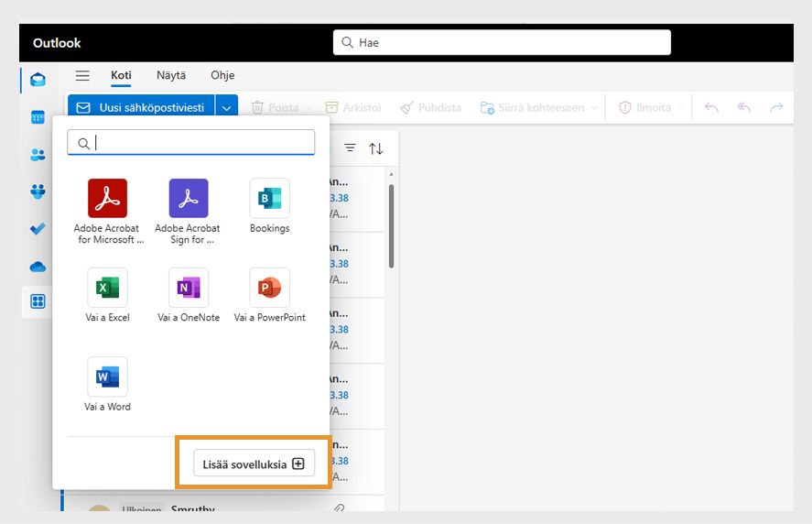Click the Lisää sovelluksia button
Screen dimensions: 812x524
pyautogui.click(x=254, y=464)
